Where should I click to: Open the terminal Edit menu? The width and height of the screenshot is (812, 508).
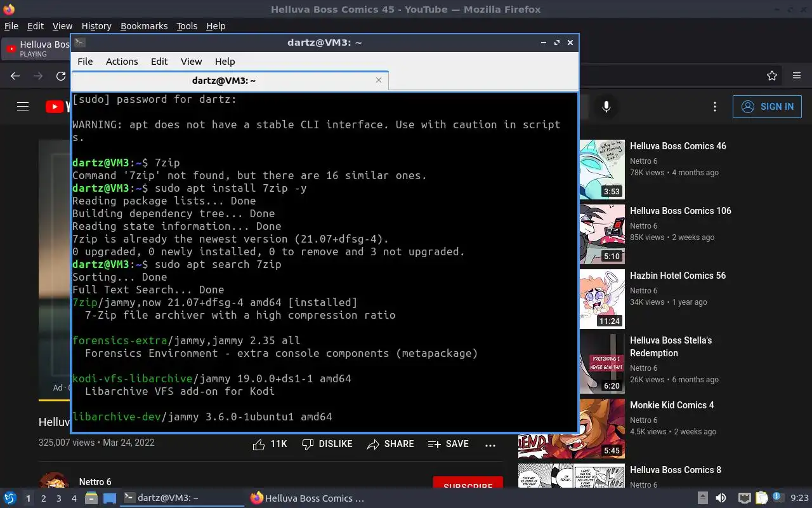coord(159,62)
